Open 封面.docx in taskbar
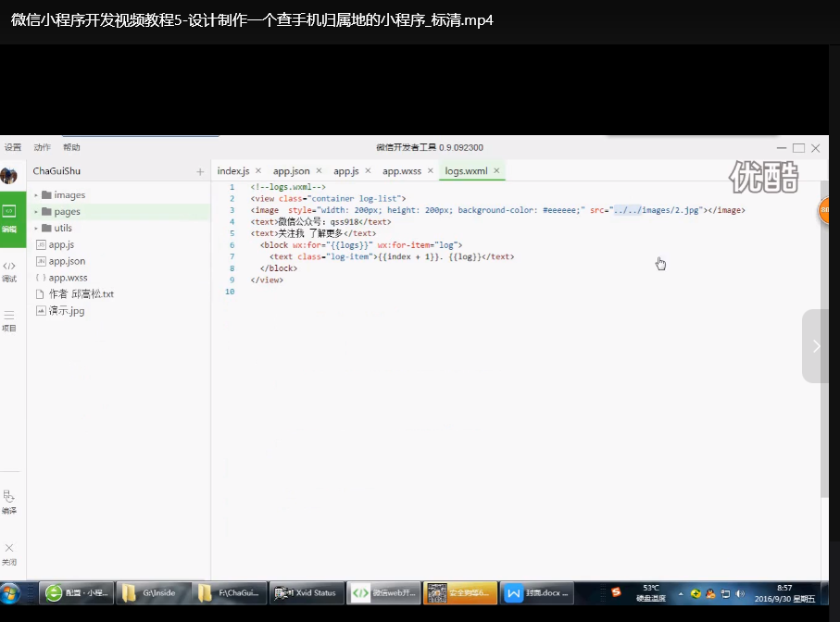The height and width of the screenshot is (622, 840). pos(537,593)
